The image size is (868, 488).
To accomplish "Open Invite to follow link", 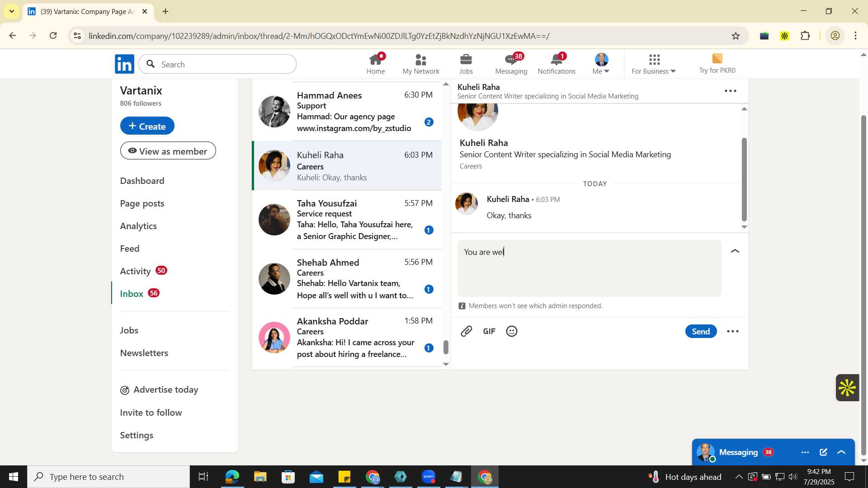I will pos(151,413).
